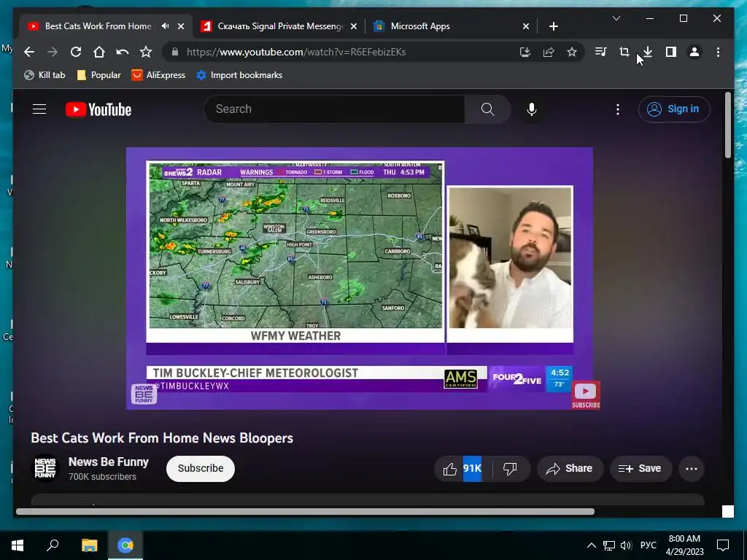Viewport: 747px width, 560px height.
Task: Mute the Best Cats tab audio
Action: pos(166,26)
